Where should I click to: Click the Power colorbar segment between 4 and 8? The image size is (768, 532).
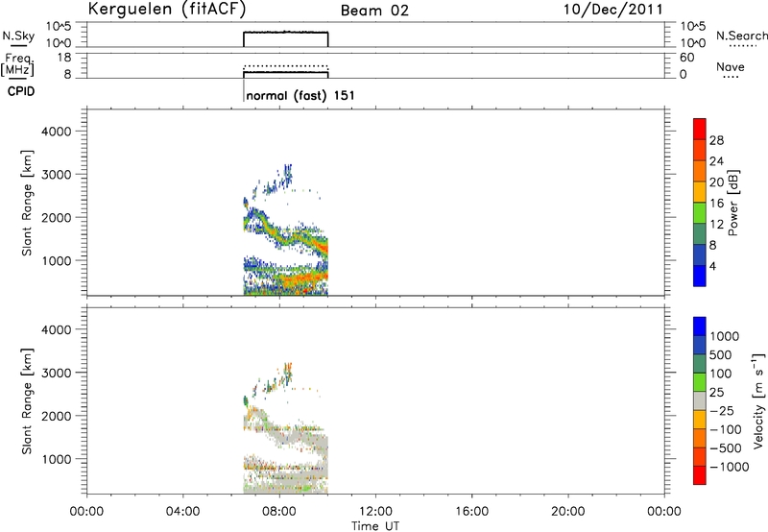coord(700,254)
